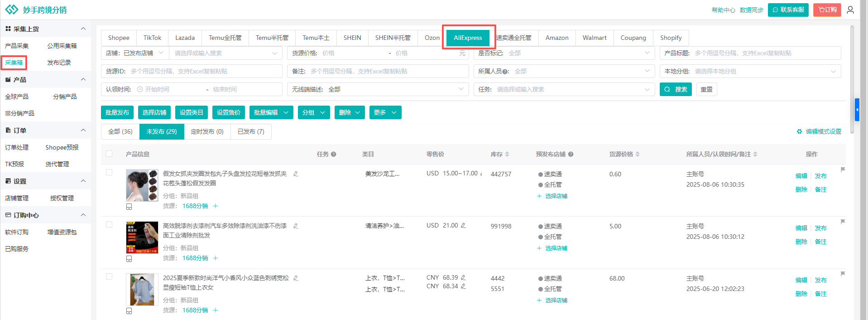This screenshot has width=868, height=320.
Task: Check the select-all checkbox in the table header
Action: [109, 154]
